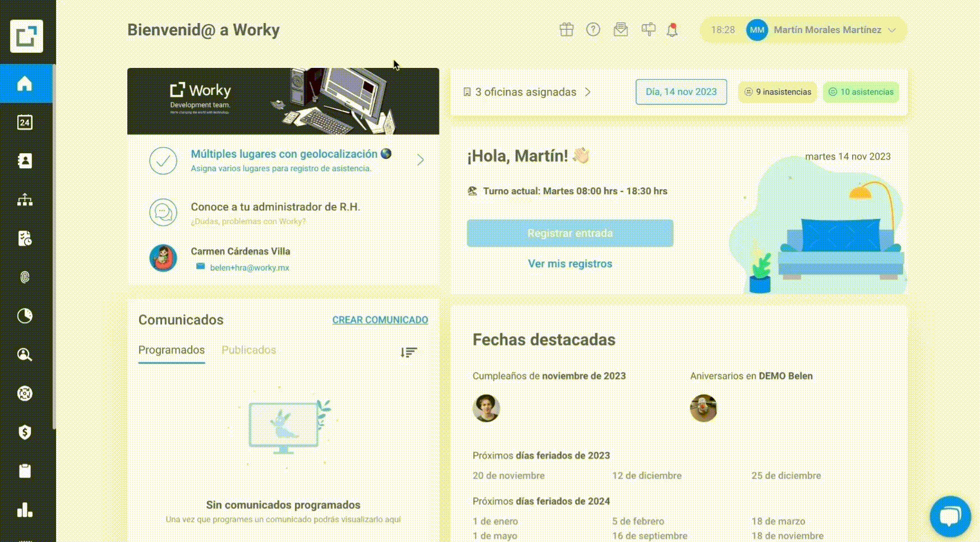980x542 pixels.
Task: Click the Worky logo in sidebar
Action: [x=26, y=36]
